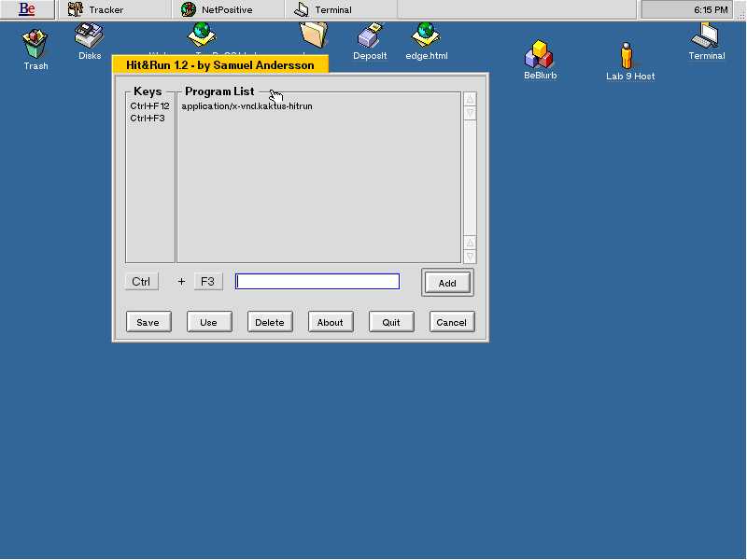This screenshot has width=747, height=560.
Task: Select application/x-vnd.kaktus-hitrun in Program List
Action: (247, 105)
